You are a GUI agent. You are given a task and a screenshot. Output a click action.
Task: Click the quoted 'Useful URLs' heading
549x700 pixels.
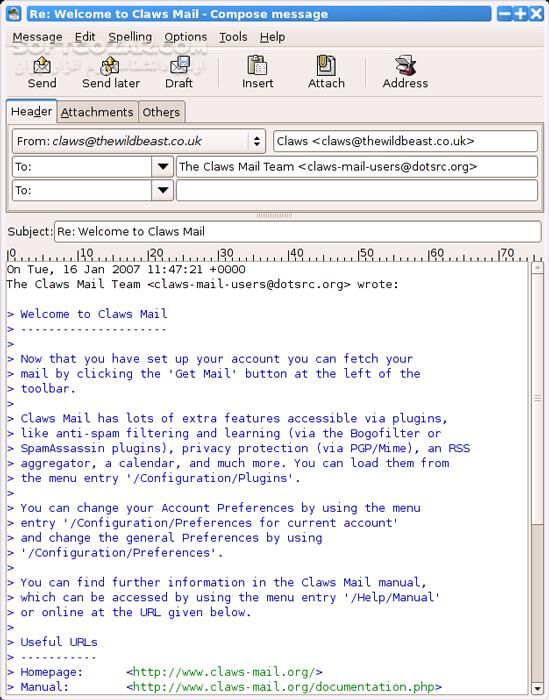(59, 642)
